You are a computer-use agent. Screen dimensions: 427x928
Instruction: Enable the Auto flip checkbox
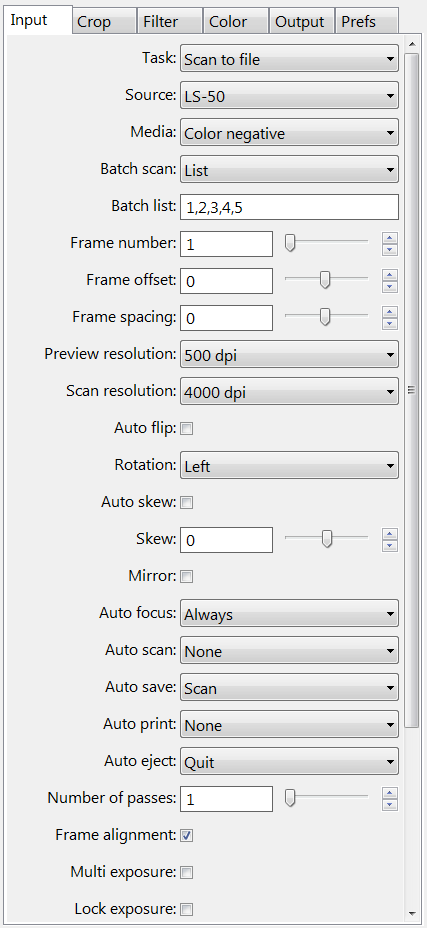pyautogui.click(x=187, y=429)
